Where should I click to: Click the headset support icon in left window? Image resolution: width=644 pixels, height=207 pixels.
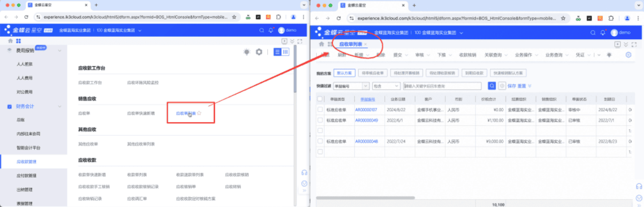pyautogui.click(x=304, y=172)
